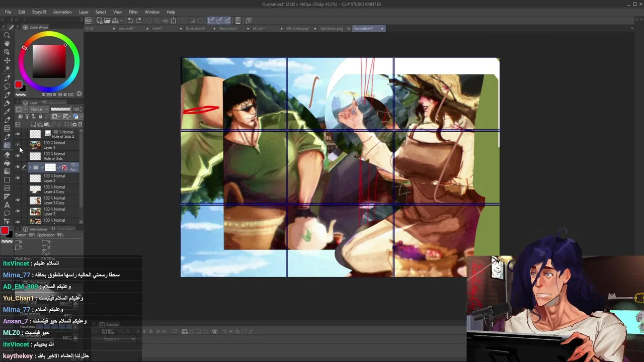Select the Operation cube tool
Screen dimensions: 644x362
click(x=7, y=52)
